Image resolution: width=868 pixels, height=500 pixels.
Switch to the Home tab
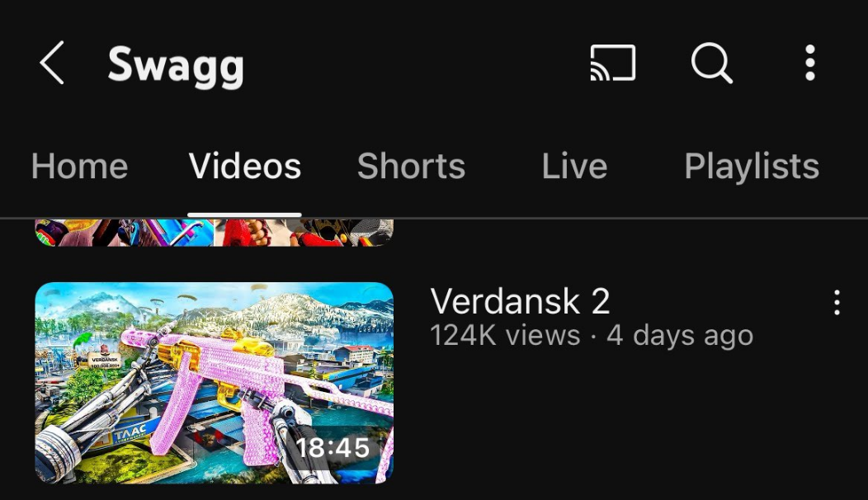coord(80,166)
